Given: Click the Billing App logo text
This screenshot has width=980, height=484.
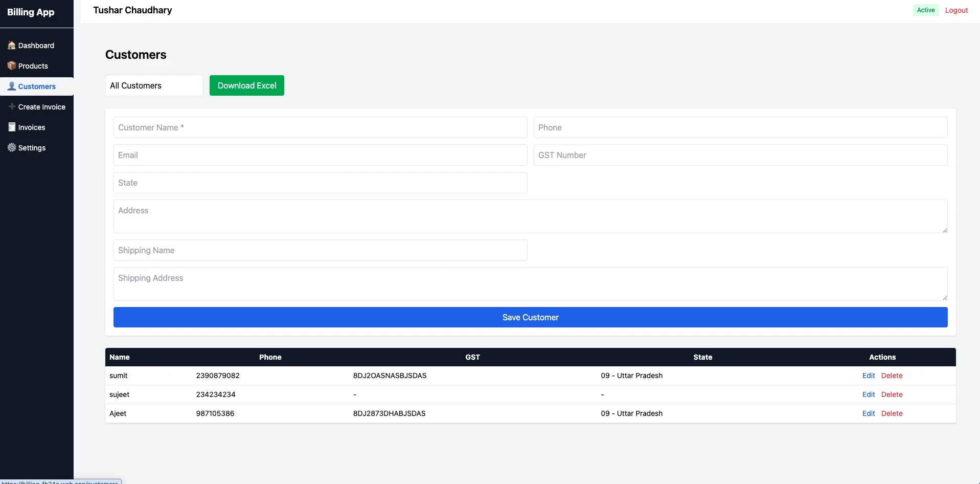Looking at the screenshot, I should [31, 12].
